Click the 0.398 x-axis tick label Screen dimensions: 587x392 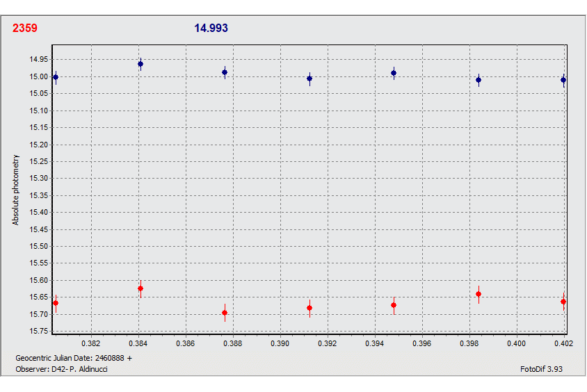pyautogui.click(x=469, y=343)
